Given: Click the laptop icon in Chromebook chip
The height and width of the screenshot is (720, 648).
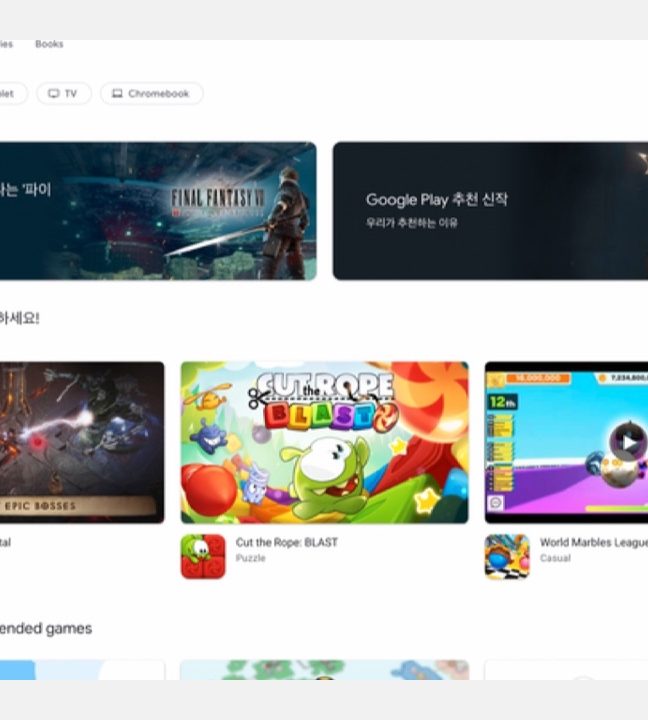Looking at the screenshot, I should 118,94.
